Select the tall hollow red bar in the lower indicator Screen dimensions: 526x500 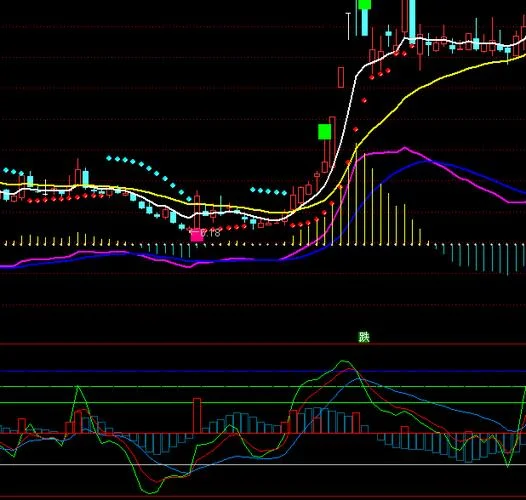point(197,416)
